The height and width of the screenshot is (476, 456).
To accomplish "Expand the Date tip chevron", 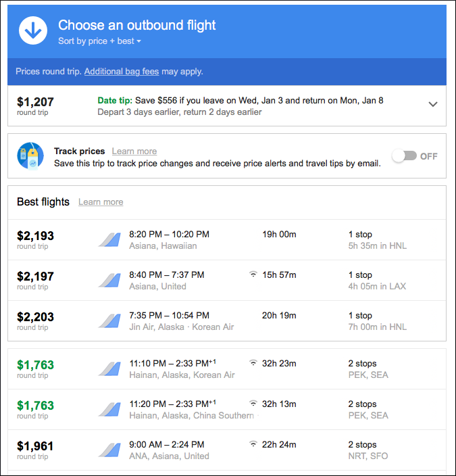I will point(432,104).
